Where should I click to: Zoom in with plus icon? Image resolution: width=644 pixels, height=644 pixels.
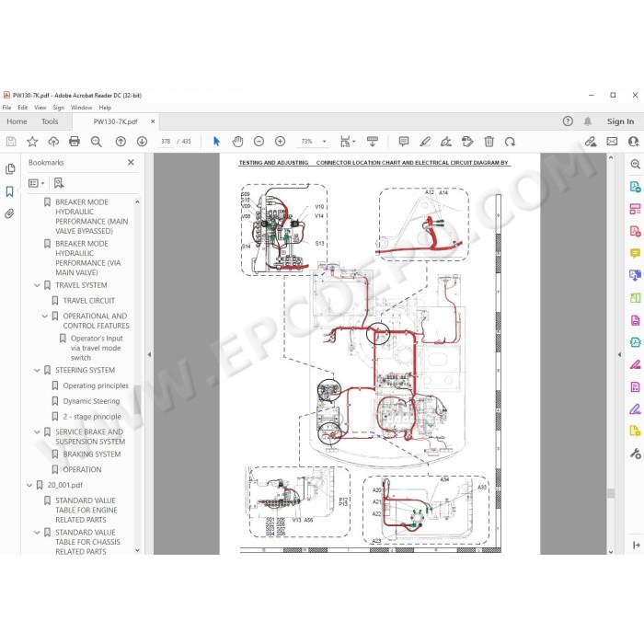point(280,142)
